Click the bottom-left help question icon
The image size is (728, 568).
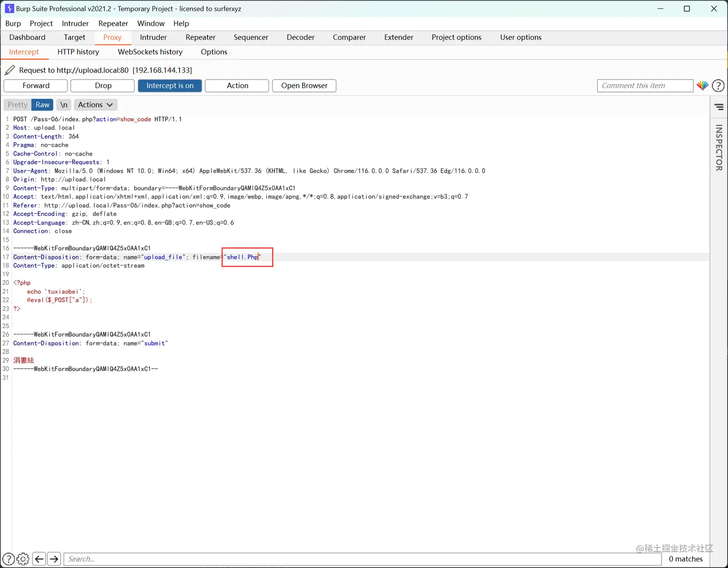(x=8, y=559)
